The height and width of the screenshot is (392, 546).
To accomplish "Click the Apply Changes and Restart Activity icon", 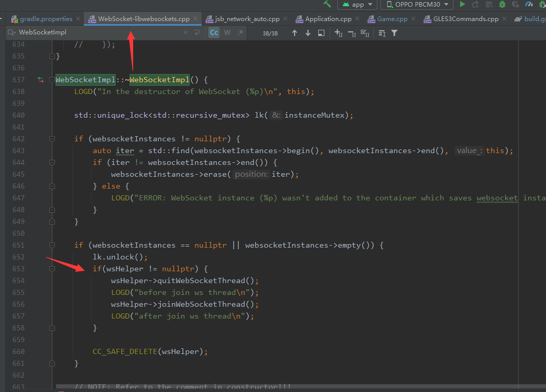I will point(476,5).
